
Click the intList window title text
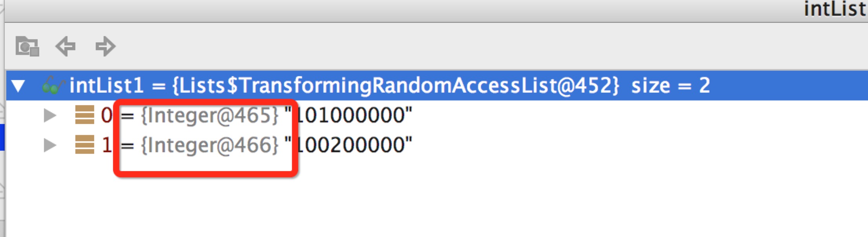click(x=835, y=9)
